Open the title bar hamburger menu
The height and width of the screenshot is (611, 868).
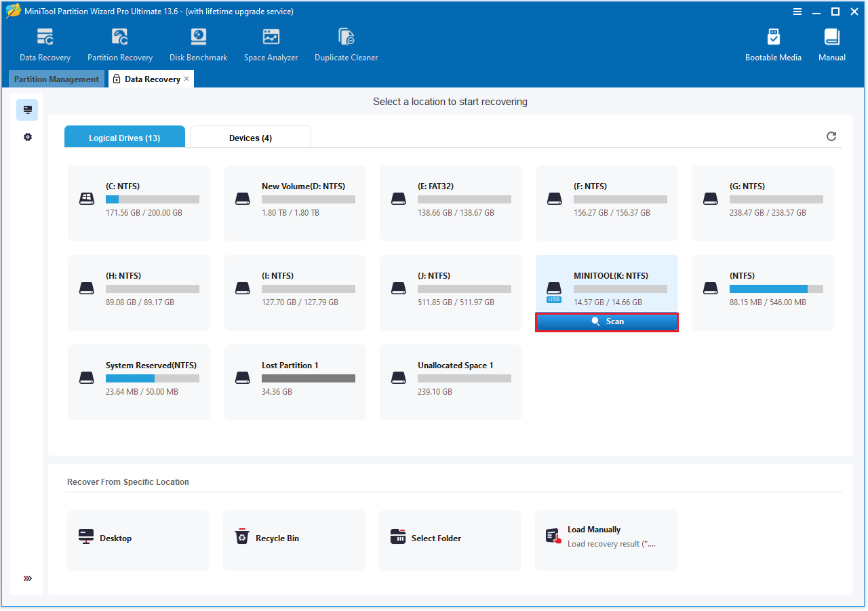(x=797, y=12)
